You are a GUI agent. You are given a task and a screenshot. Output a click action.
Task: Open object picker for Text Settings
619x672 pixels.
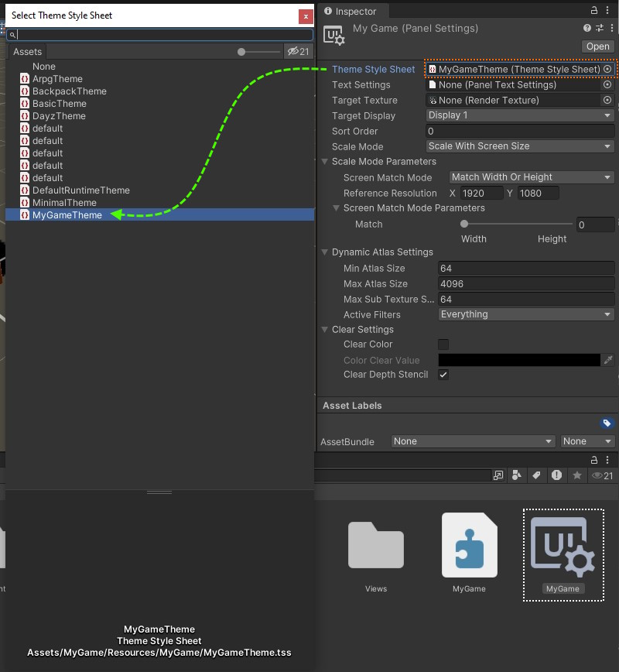click(x=607, y=85)
